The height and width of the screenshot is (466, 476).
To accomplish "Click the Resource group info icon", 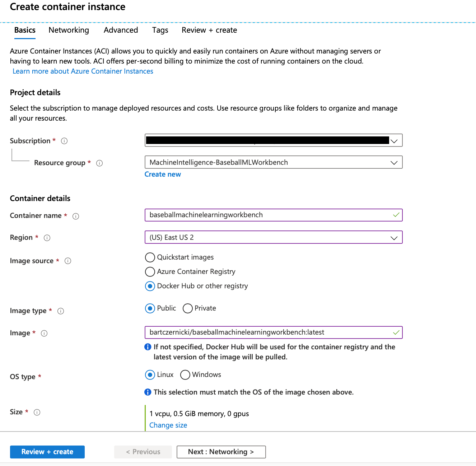I will (x=99, y=163).
